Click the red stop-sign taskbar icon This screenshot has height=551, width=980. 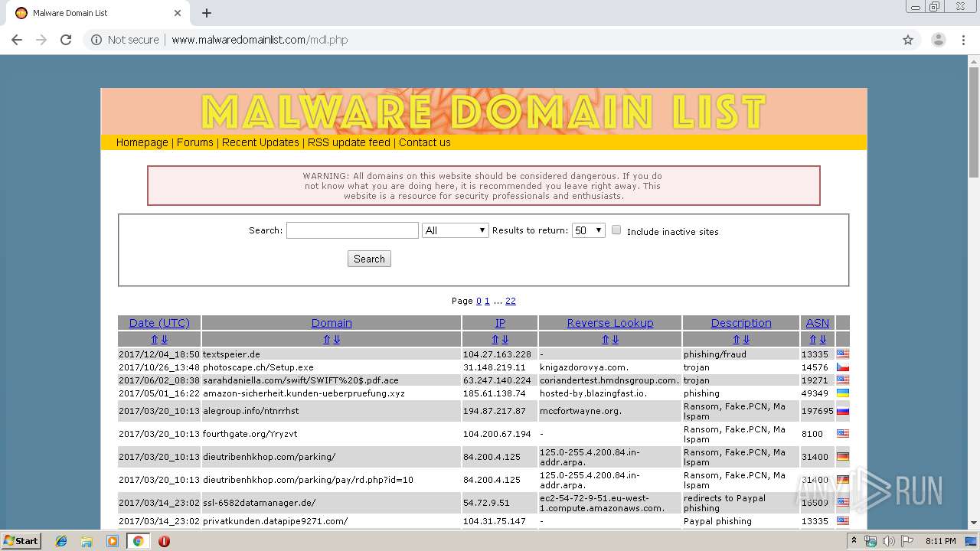164,541
